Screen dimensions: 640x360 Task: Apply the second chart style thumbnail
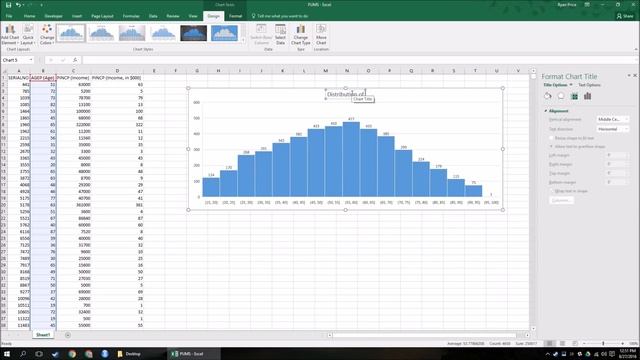point(101,33)
